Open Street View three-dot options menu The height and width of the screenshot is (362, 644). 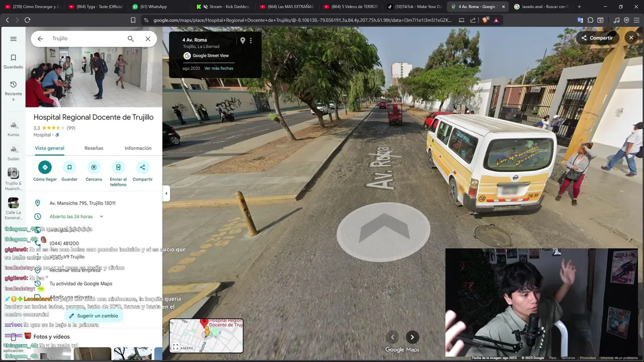(251, 40)
